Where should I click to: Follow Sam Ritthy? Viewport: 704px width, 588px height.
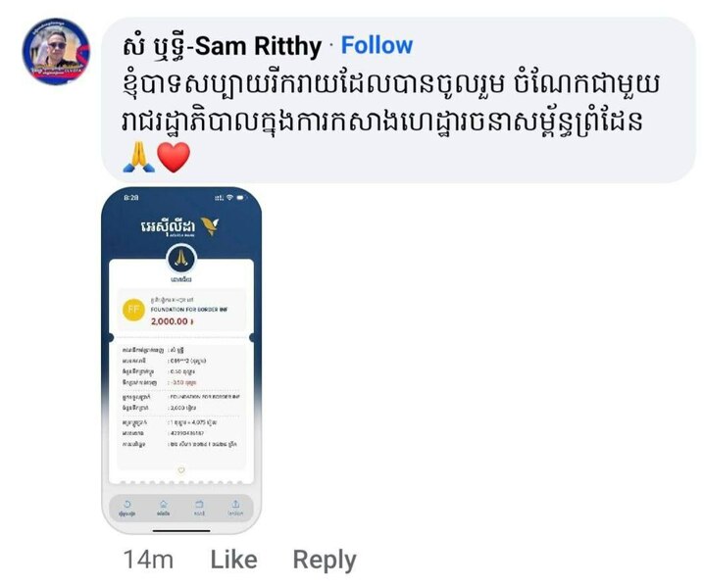(377, 45)
